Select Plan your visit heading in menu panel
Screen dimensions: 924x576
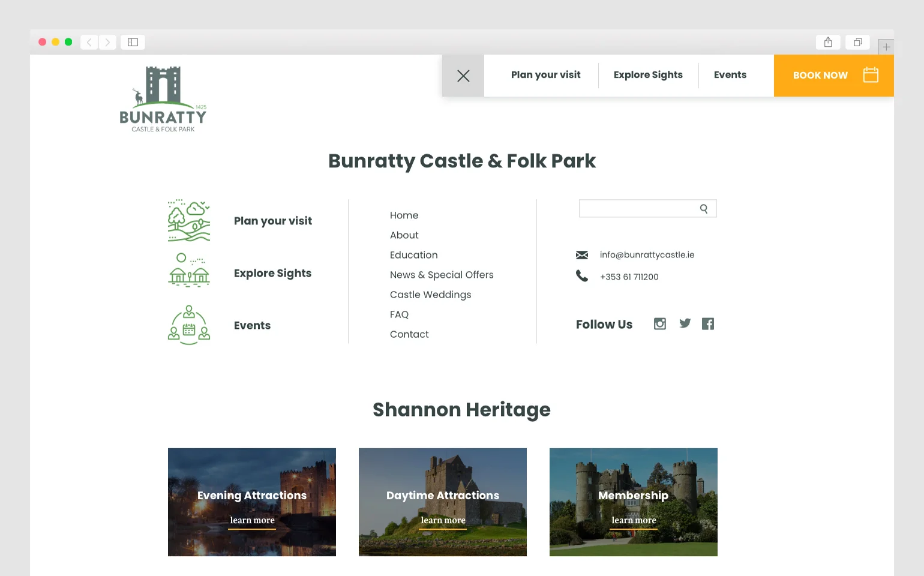273,221
